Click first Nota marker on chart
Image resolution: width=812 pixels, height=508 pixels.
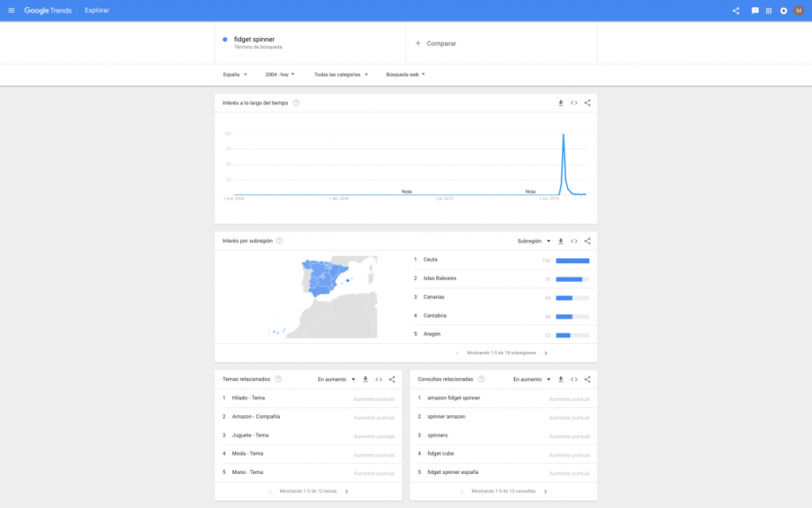(407, 192)
